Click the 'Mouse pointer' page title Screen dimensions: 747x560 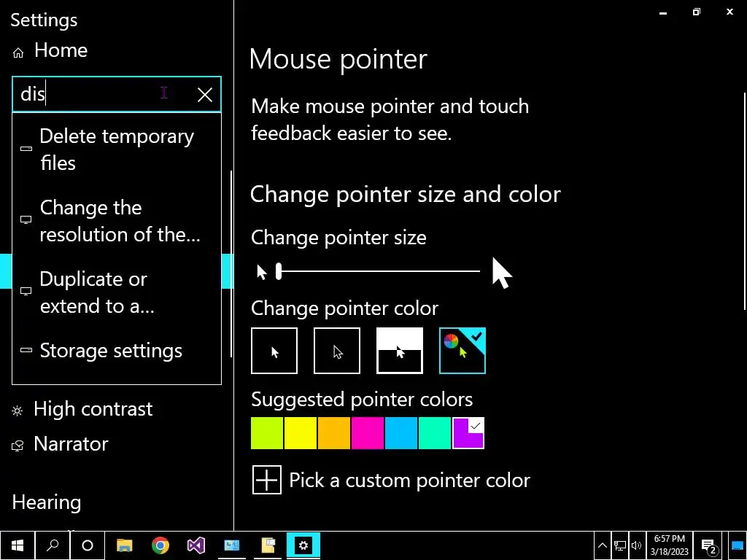pos(338,60)
